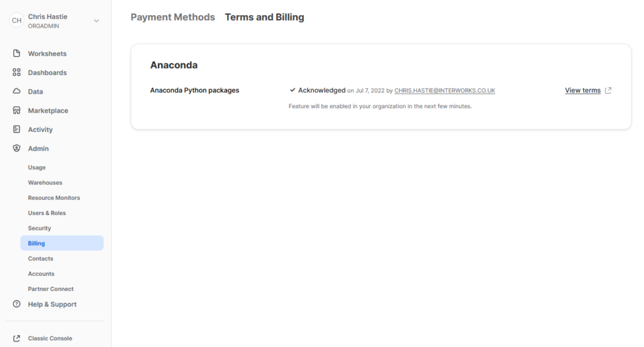
Task: Click the Dashboards grid icon
Action: tap(17, 72)
